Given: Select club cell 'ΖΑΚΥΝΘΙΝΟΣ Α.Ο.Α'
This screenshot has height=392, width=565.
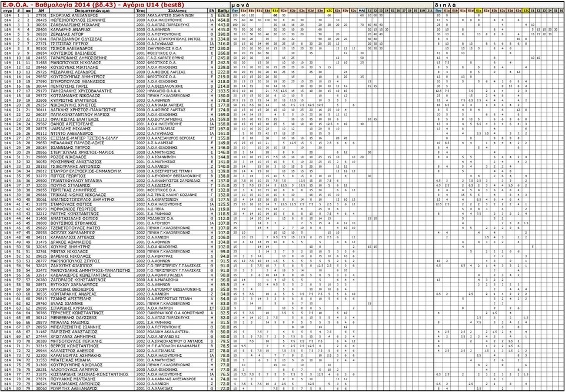Looking at the screenshot, I should point(164,49).
